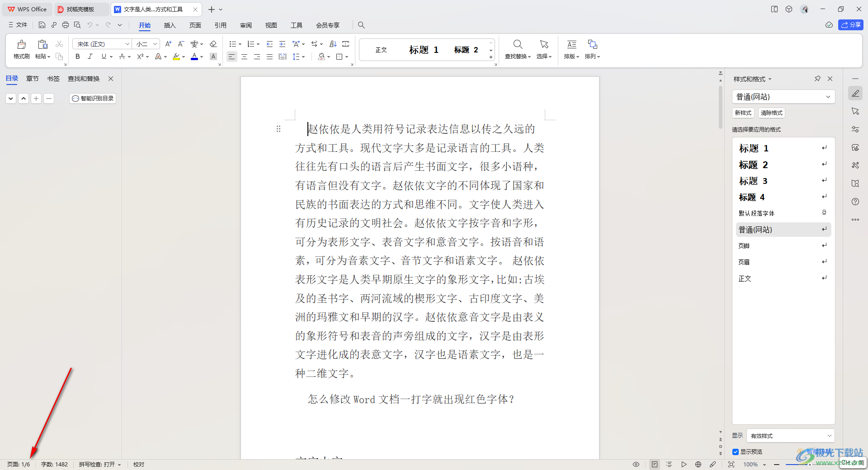Viewport: 868px width, 470px height.
Task: Click the character shading A icon
Action: 213,56
